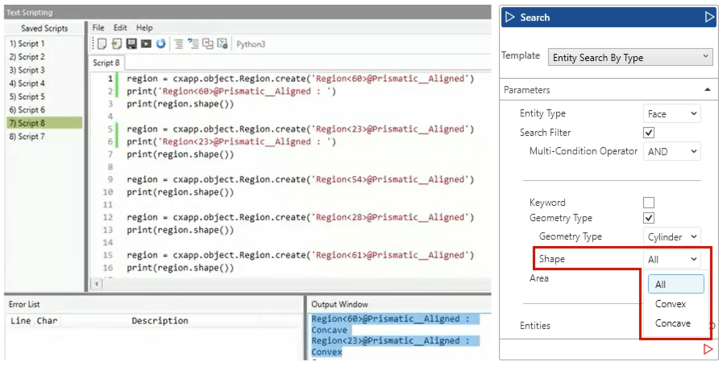Click the Description column header in Error List
The image size is (723, 366).
click(x=160, y=321)
